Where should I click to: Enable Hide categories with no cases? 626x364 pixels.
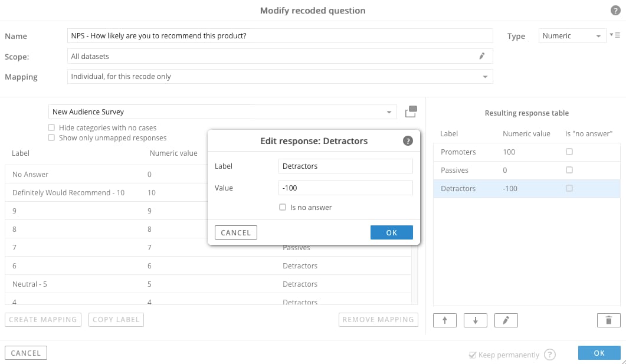pos(52,127)
